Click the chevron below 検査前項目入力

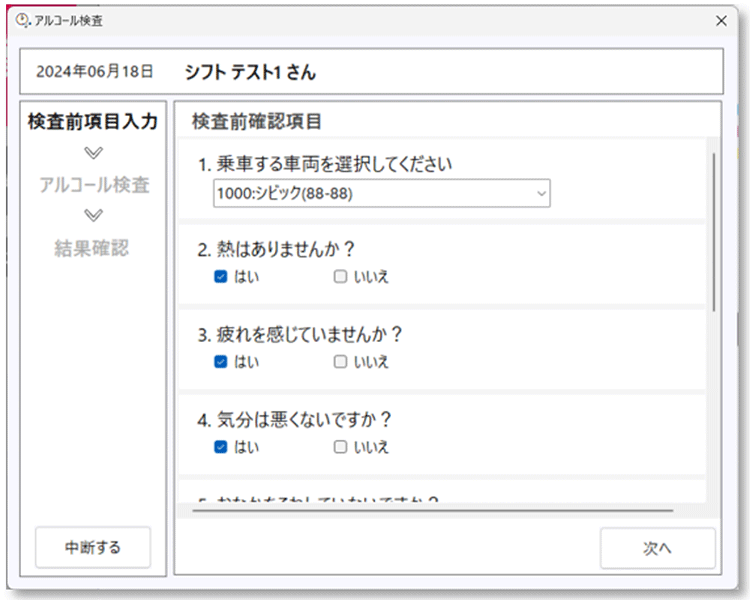94,153
